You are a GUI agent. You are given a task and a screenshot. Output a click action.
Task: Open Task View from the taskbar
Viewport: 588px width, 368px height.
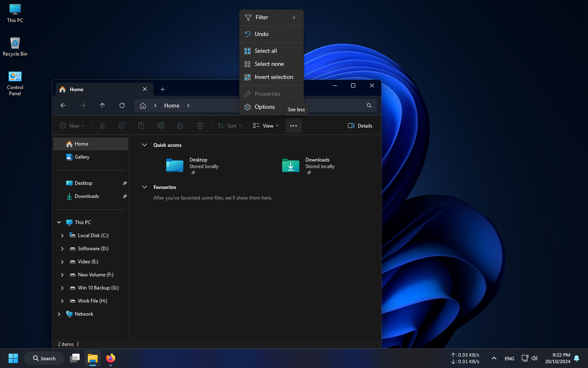click(x=75, y=358)
